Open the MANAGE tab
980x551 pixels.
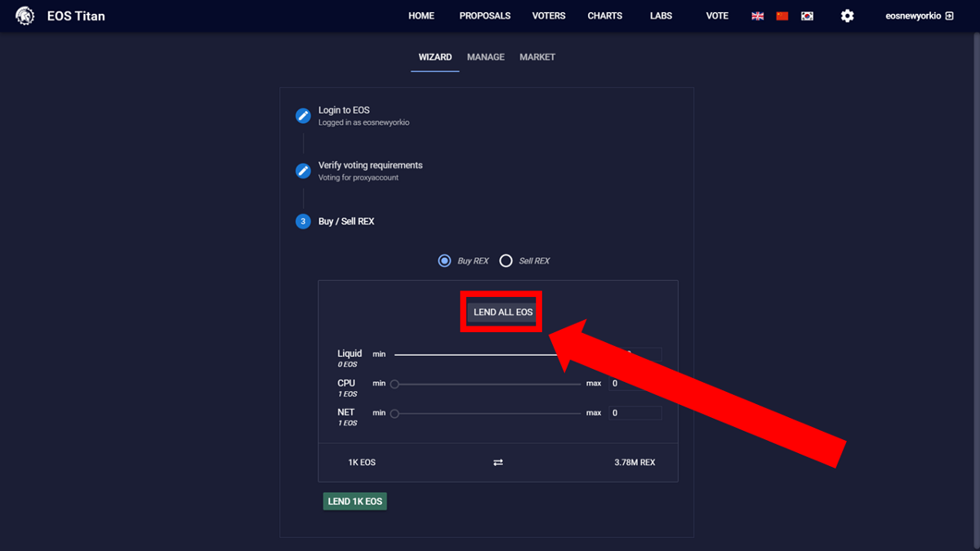[486, 57]
